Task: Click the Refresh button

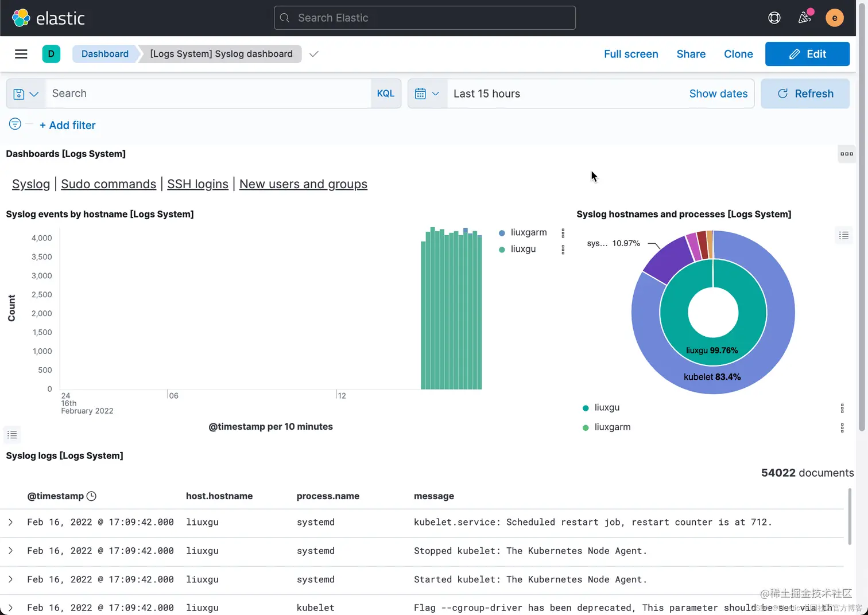Action: [x=805, y=94]
